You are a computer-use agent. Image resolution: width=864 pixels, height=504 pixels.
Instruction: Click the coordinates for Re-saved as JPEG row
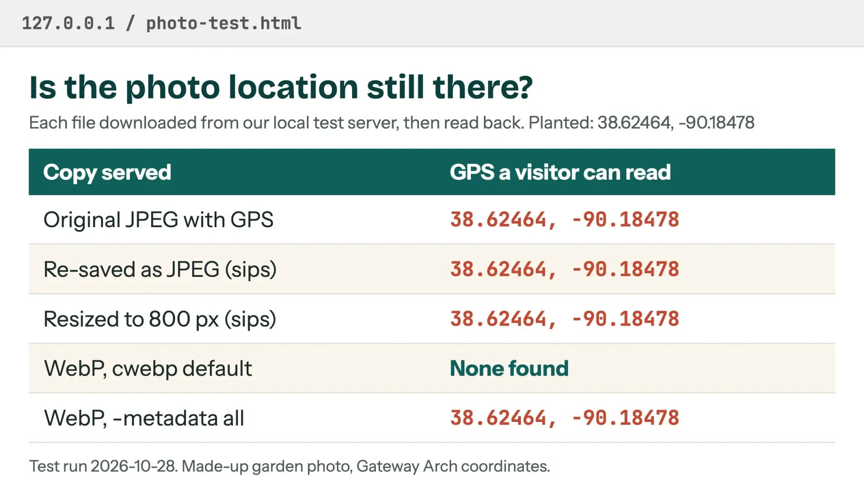coord(565,269)
